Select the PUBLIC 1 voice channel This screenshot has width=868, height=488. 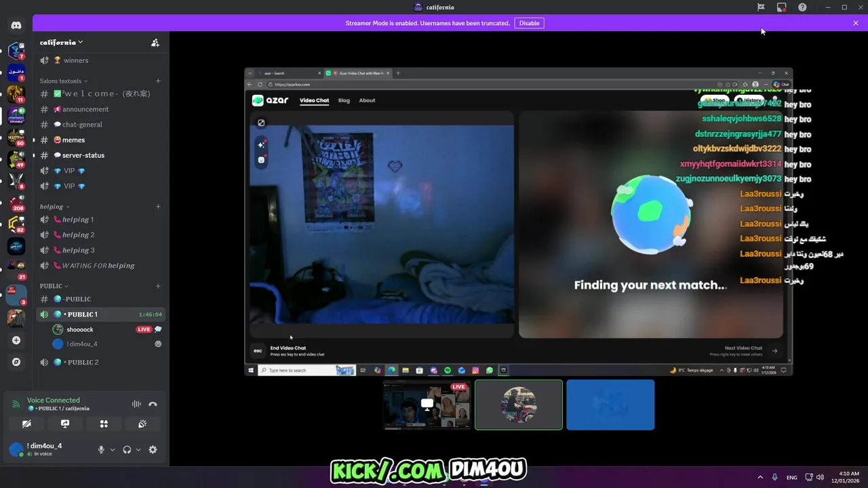[x=100, y=314]
